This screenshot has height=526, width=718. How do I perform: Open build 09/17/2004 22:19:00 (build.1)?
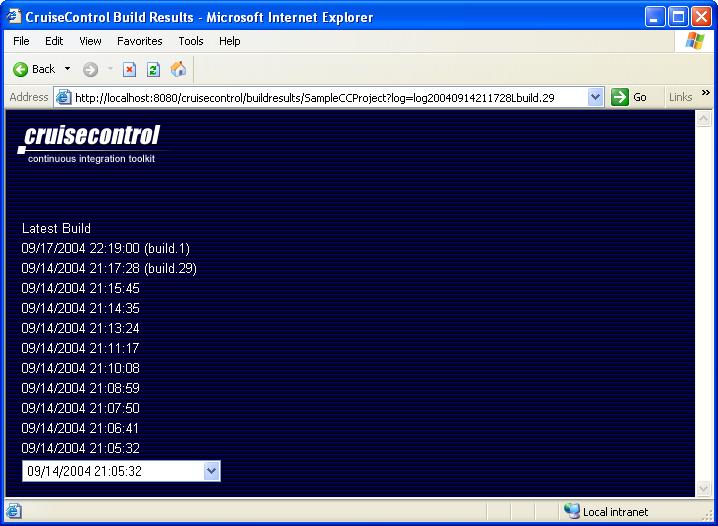click(x=106, y=248)
